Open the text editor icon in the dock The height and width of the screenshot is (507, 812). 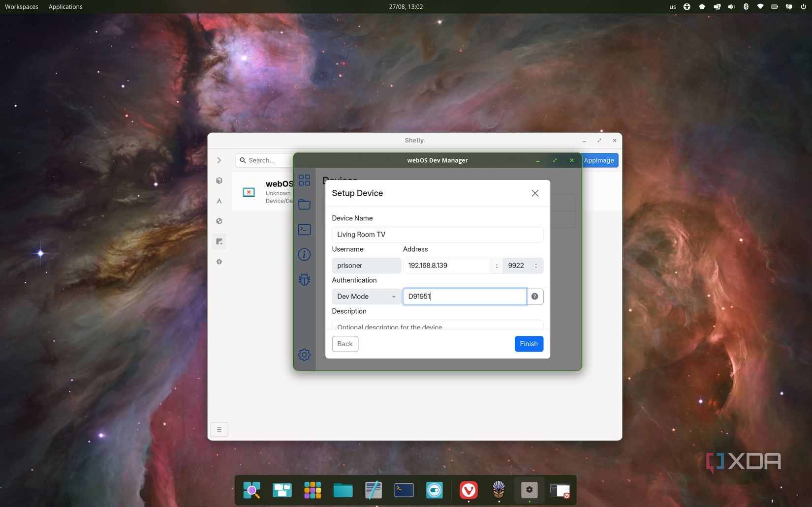click(374, 490)
